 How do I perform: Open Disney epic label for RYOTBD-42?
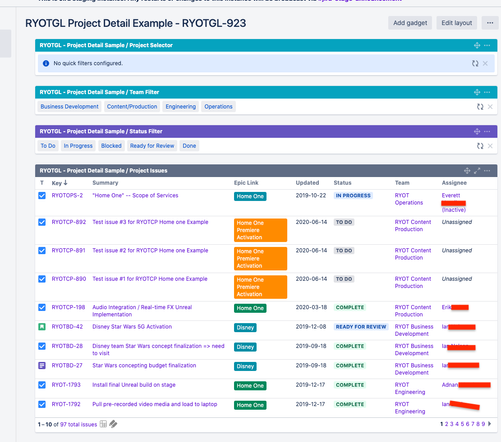pyautogui.click(x=245, y=328)
